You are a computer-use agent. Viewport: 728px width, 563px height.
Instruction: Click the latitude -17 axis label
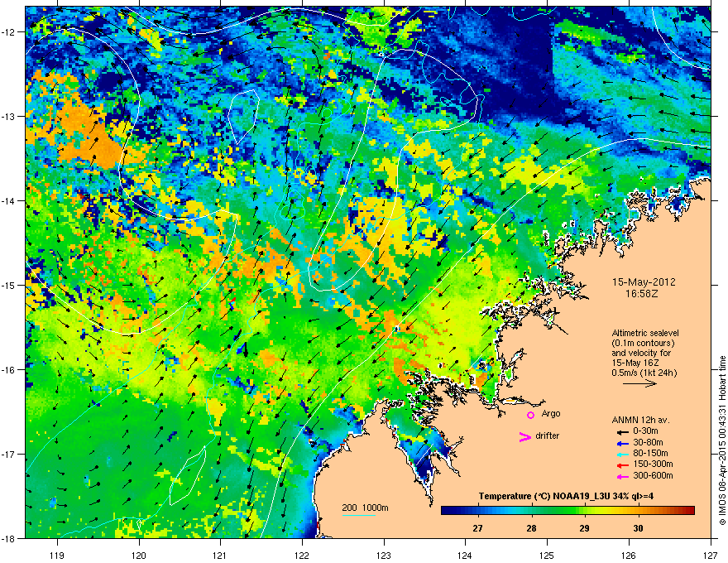(9, 454)
